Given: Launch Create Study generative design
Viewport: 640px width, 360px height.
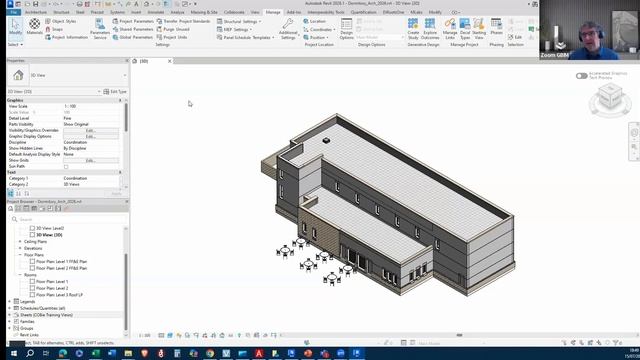Looking at the screenshot, I should (413, 29).
